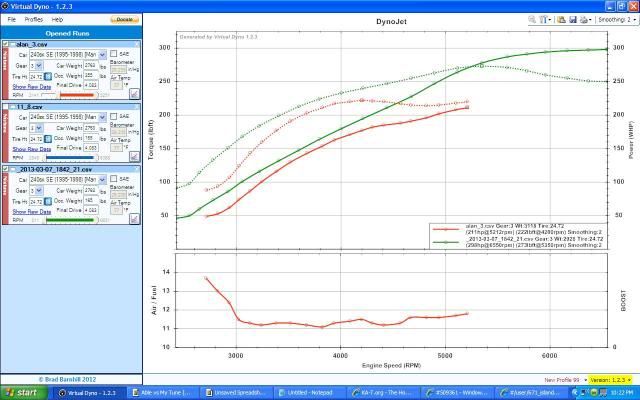Click the copy graph to clipboard icon
This screenshot has width=640, height=400.
coord(562,19)
